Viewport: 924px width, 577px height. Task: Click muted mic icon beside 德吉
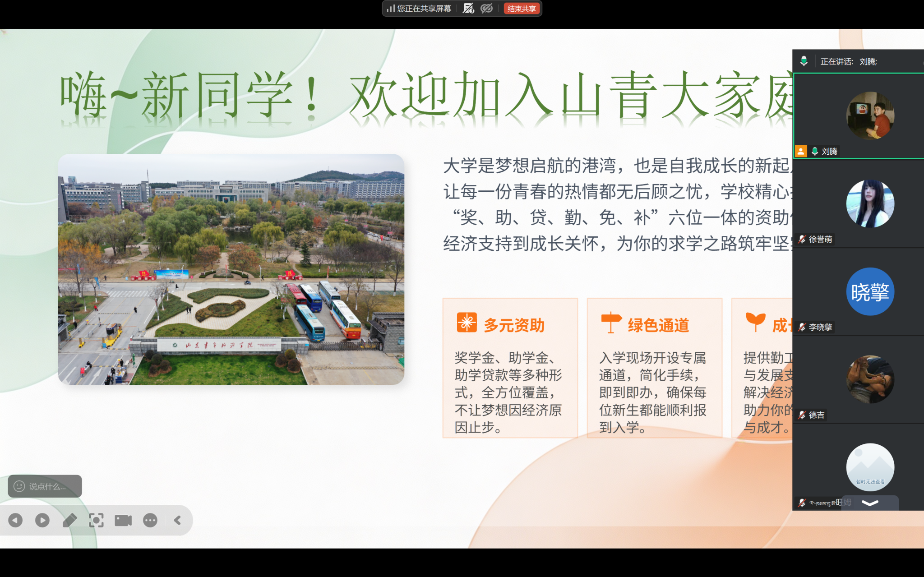coord(802,415)
